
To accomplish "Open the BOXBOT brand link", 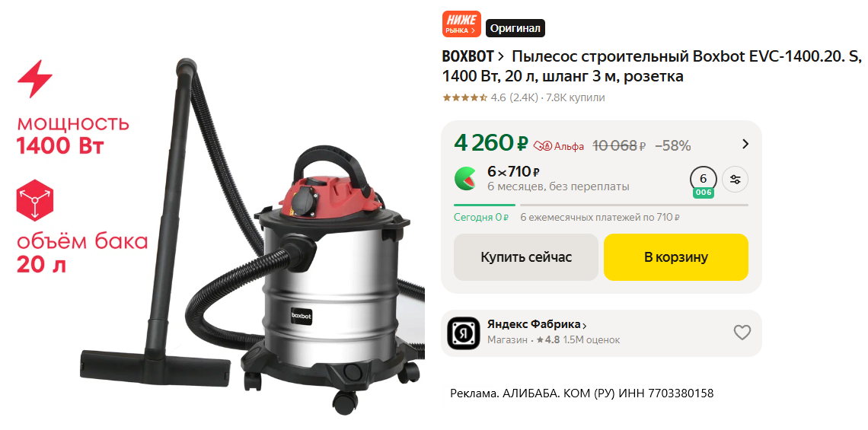I will (x=473, y=56).
